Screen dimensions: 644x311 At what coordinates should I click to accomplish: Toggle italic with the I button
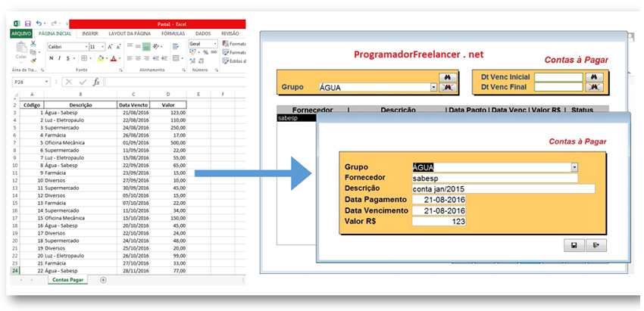point(60,58)
